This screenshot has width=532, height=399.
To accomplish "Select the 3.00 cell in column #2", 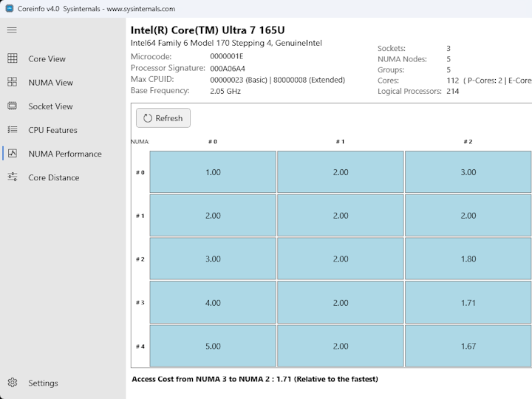I will click(x=468, y=172).
